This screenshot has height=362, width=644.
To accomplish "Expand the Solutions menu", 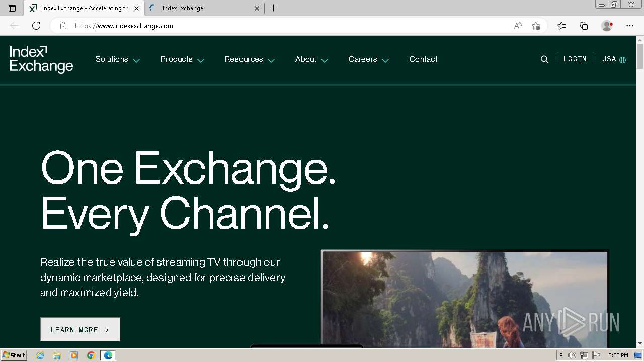I will (117, 59).
